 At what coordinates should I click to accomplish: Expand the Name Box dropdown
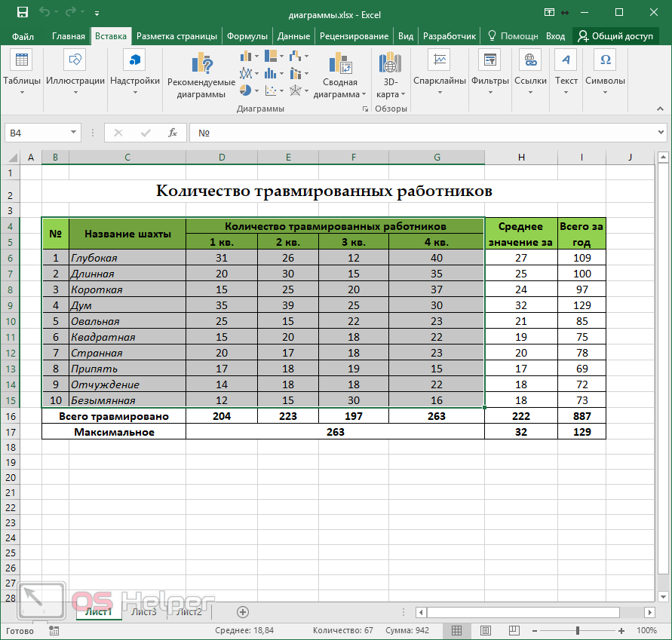point(74,133)
